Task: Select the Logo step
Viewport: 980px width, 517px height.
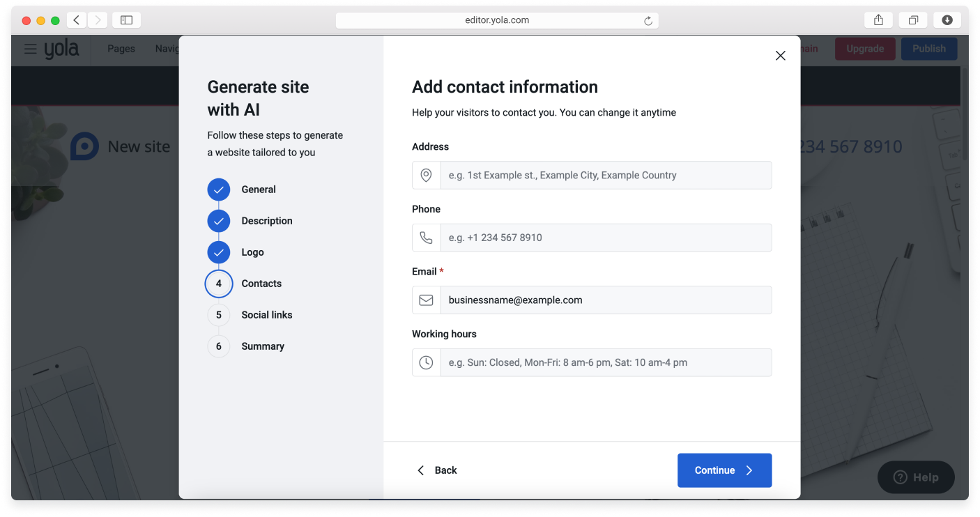Action: click(x=252, y=252)
